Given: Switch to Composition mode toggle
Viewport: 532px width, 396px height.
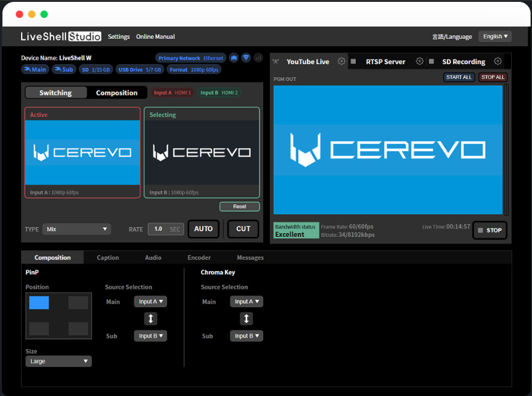Looking at the screenshot, I should tap(117, 93).
